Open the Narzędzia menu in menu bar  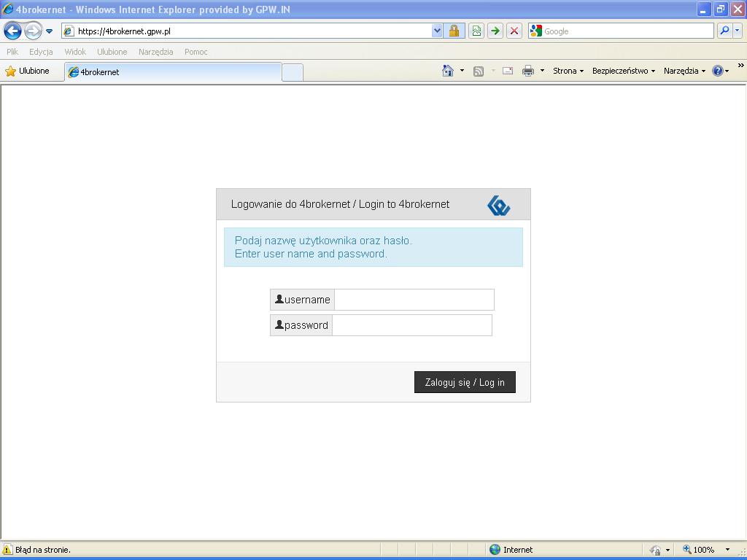tap(156, 52)
